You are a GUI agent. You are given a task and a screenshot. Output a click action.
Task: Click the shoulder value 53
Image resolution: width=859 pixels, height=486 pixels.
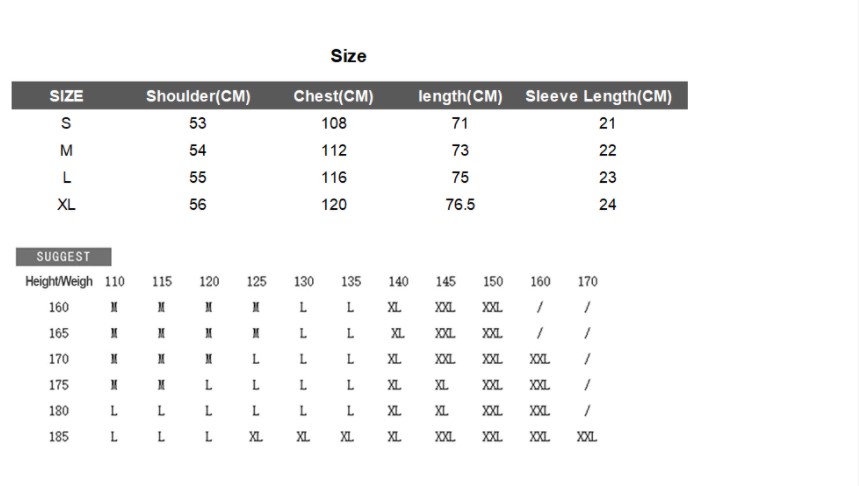coord(198,124)
